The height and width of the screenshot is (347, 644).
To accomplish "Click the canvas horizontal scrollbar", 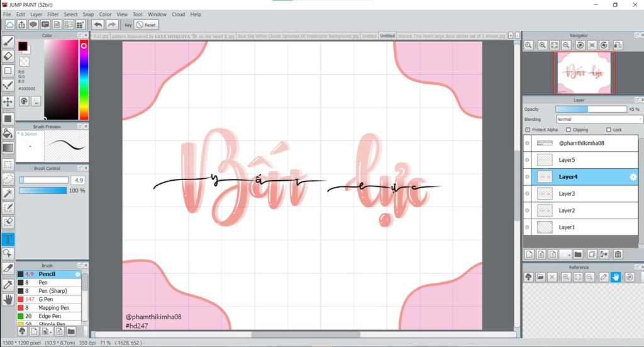I will [x=306, y=334].
